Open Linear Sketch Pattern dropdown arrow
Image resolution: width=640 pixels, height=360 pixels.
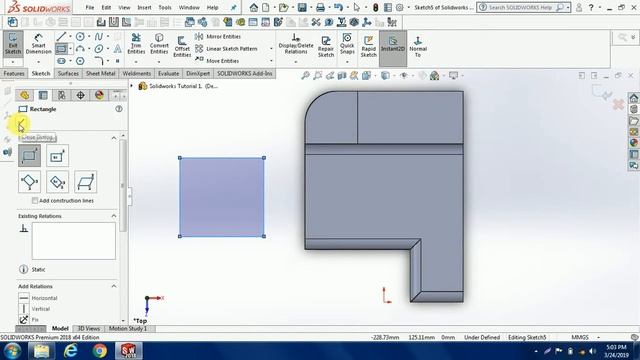click(271, 49)
